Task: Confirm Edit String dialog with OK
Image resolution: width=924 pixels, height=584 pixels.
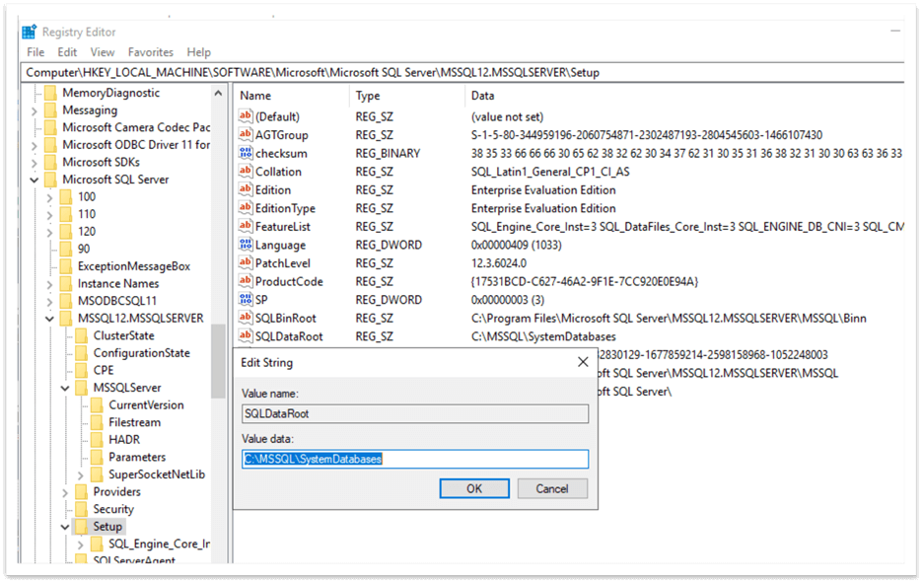Action: pyautogui.click(x=473, y=488)
